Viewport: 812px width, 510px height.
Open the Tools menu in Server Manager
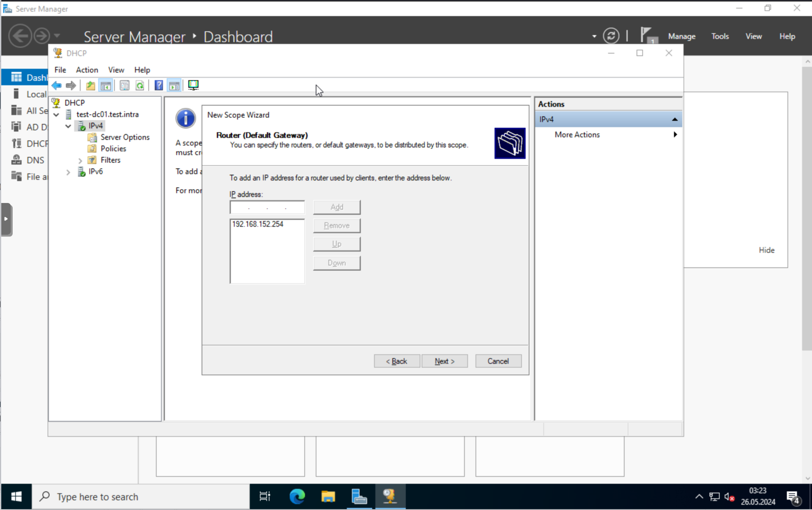(720, 36)
